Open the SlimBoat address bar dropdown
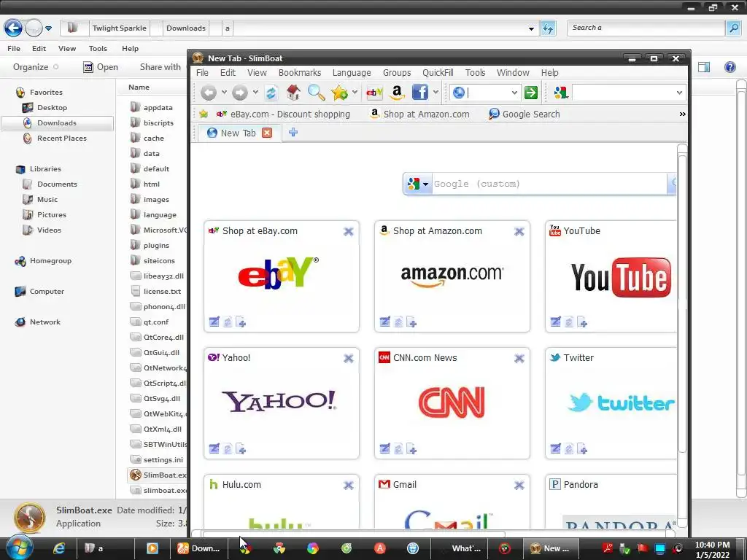747x560 pixels. coord(514,93)
